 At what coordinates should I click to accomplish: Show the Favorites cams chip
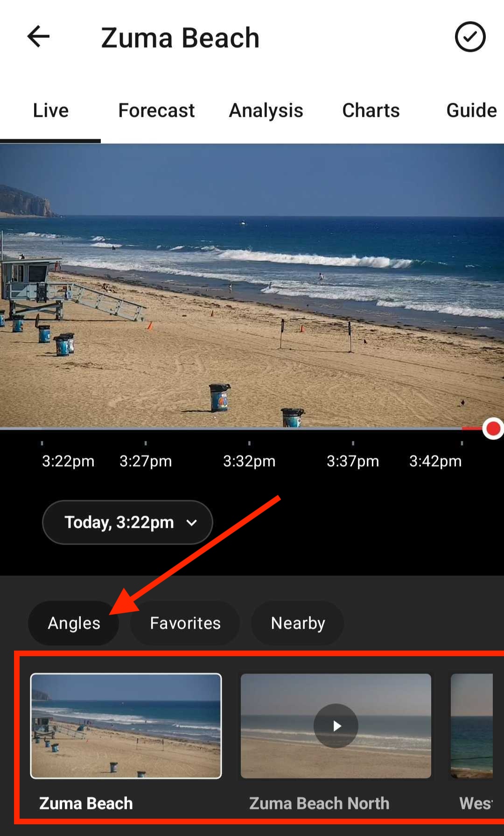click(x=185, y=623)
